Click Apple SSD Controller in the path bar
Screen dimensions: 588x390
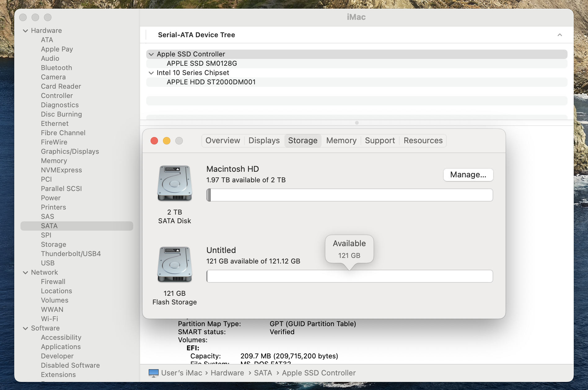[x=319, y=373]
